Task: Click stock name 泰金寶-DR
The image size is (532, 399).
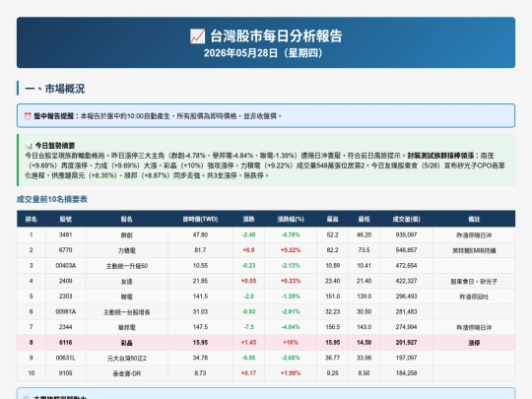Action: pos(126,373)
